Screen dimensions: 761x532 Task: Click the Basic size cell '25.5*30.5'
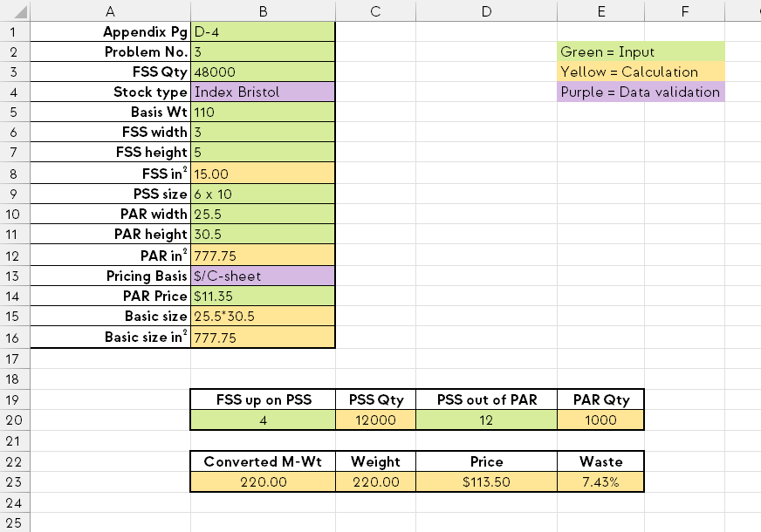point(263,317)
